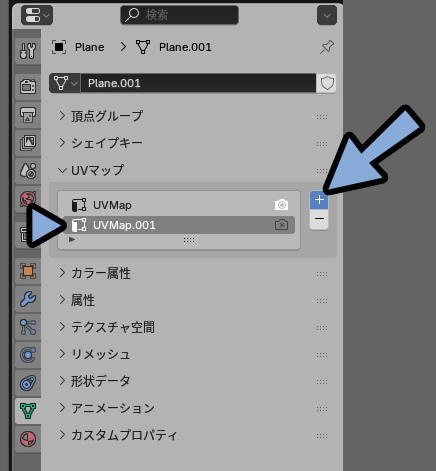The image size is (436, 471).
Task: Open the Render properties tab
Action: coord(28,87)
